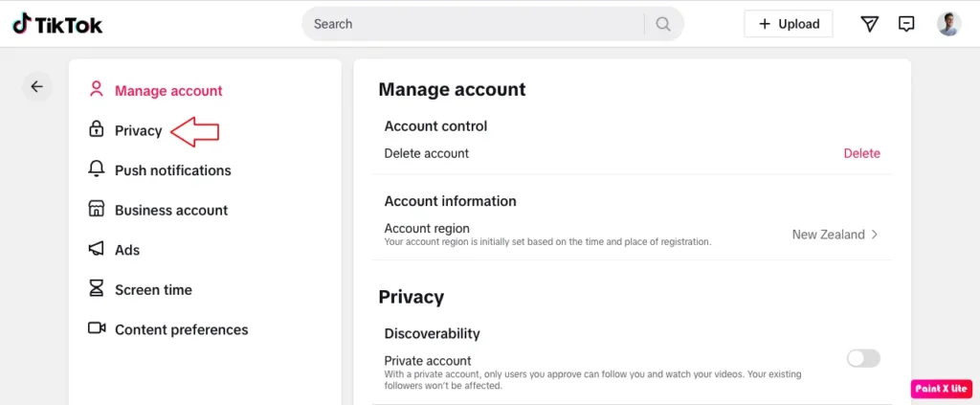The image size is (980, 405).
Task: Open the Inbox chat bubble icon
Action: (906, 24)
